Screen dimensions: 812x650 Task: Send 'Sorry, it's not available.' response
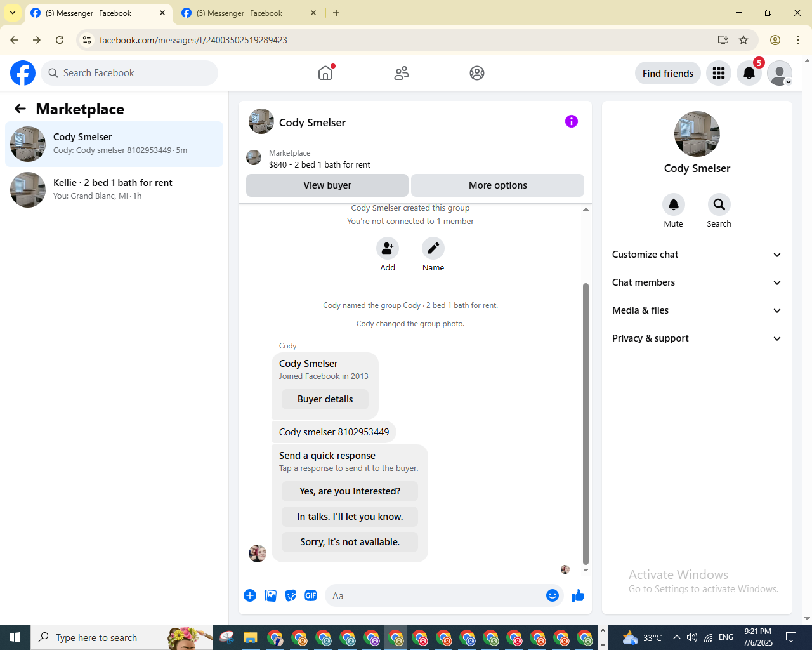tap(350, 542)
